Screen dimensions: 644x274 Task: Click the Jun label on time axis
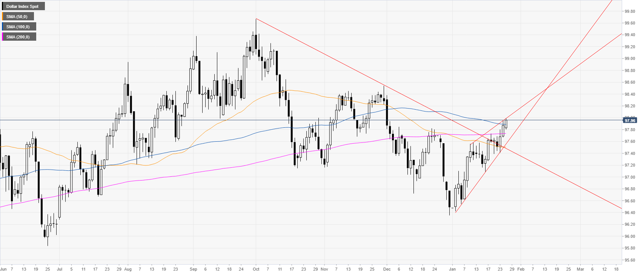pyautogui.click(x=3, y=269)
